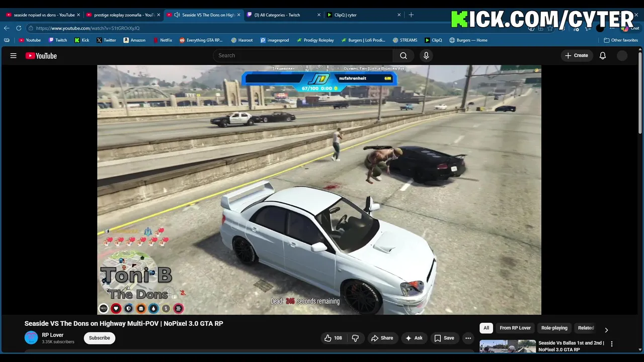
Task: Click the search magnifier button
Action: [404, 55]
